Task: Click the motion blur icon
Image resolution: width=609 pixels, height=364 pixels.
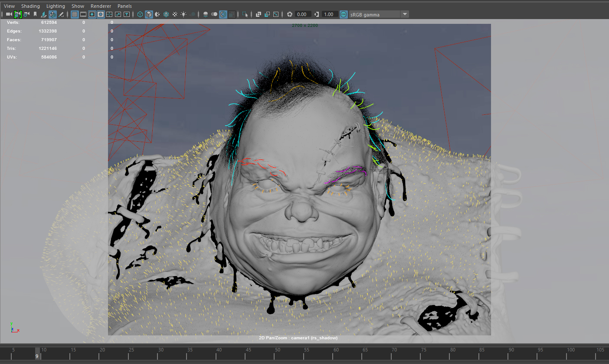Action: pos(214,14)
